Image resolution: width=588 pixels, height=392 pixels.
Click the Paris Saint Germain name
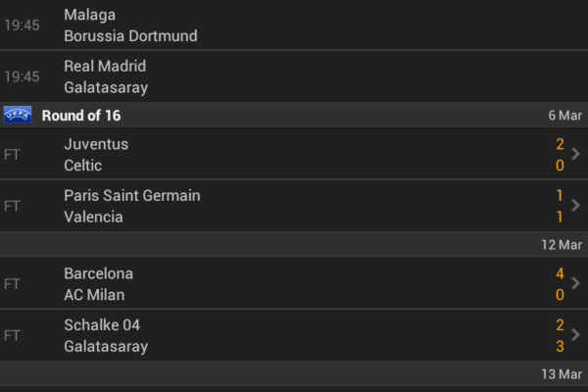point(131,195)
